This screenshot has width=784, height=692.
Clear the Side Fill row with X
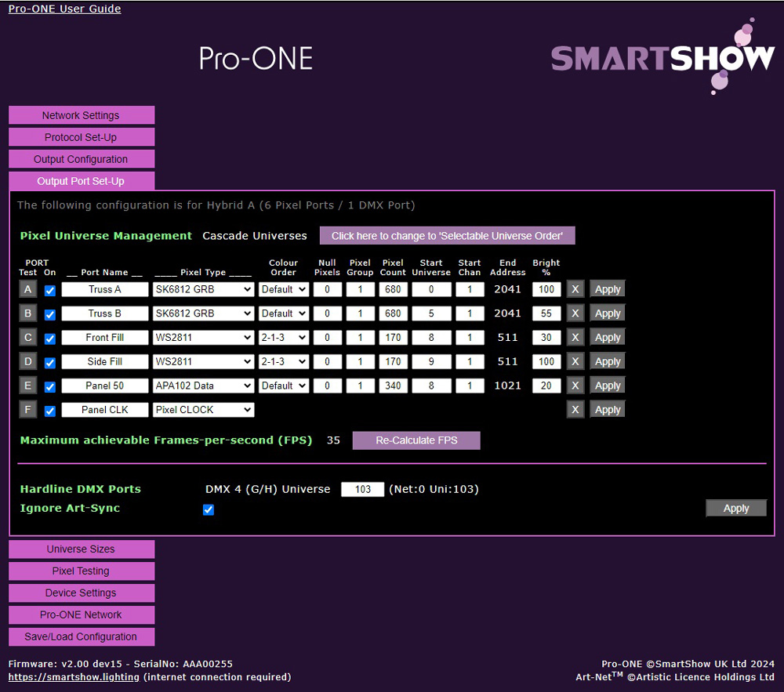coord(575,361)
